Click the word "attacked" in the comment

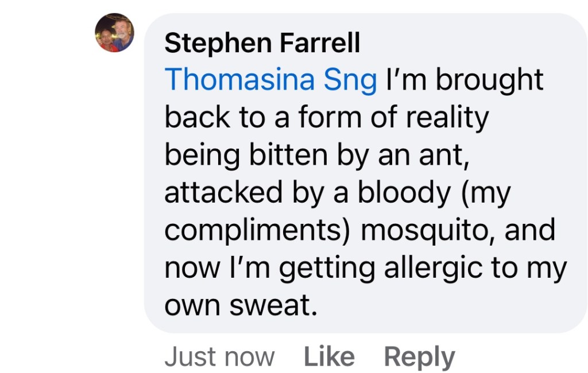pos(224,193)
